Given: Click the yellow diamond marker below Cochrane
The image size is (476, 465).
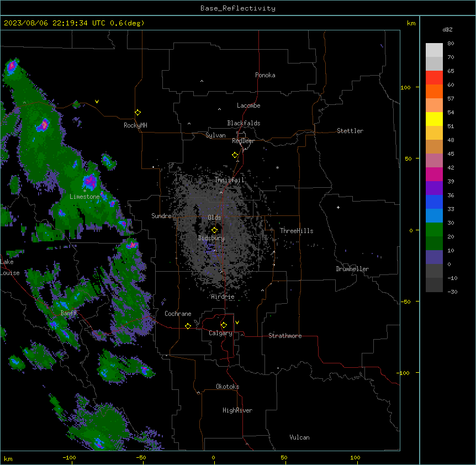Looking at the screenshot, I should pyautogui.click(x=188, y=326).
